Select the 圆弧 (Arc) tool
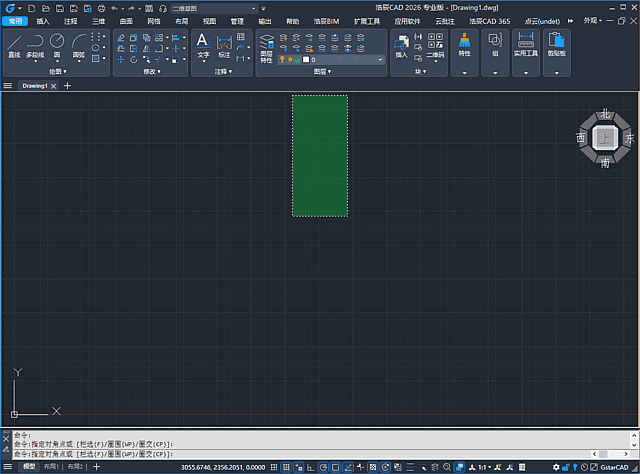The width and height of the screenshot is (640, 474). 78,46
